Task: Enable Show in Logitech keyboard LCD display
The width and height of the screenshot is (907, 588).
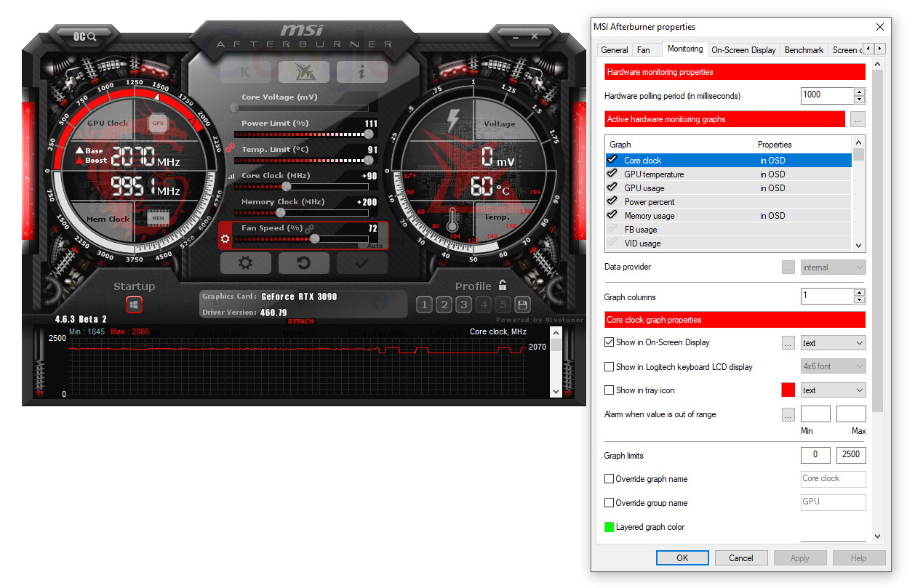Action: point(610,367)
